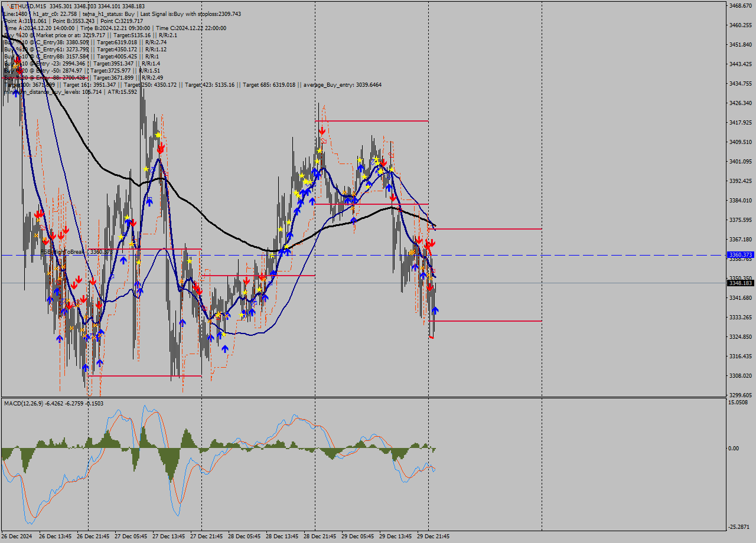Click the ETHUSD,M15 chart title
This screenshot has height=543, width=756.
[30, 6]
